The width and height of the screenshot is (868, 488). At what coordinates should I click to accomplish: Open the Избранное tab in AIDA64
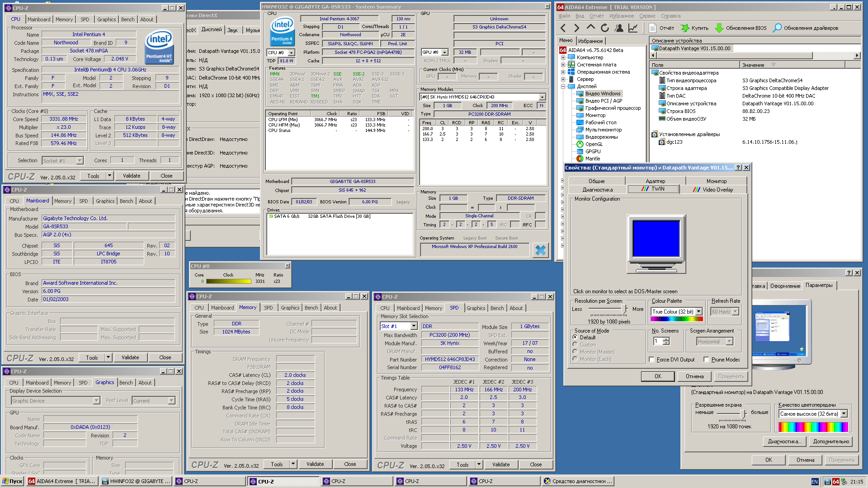coord(590,41)
